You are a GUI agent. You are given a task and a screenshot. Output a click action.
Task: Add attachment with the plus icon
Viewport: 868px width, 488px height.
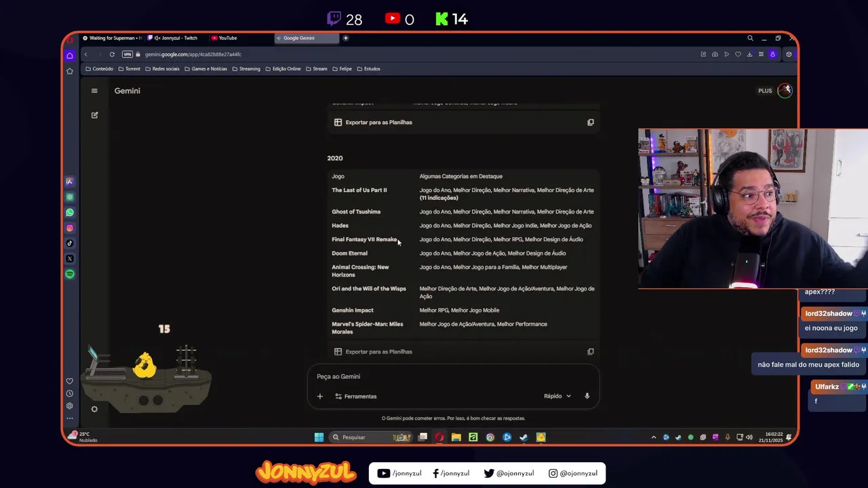pyautogui.click(x=320, y=396)
